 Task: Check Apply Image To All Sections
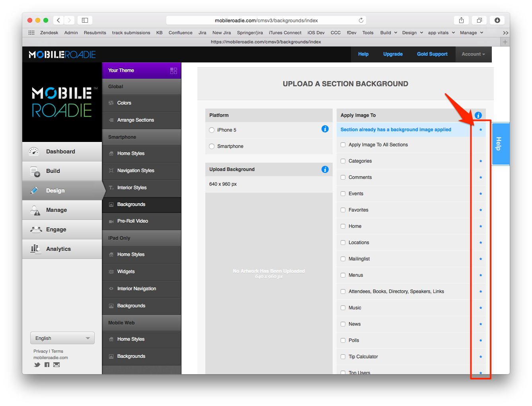click(343, 145)
